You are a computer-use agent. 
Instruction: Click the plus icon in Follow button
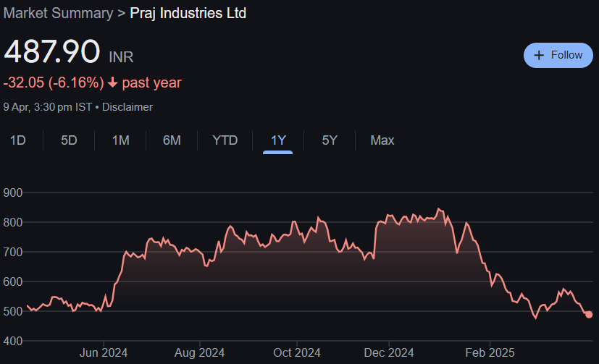[539, 55]
